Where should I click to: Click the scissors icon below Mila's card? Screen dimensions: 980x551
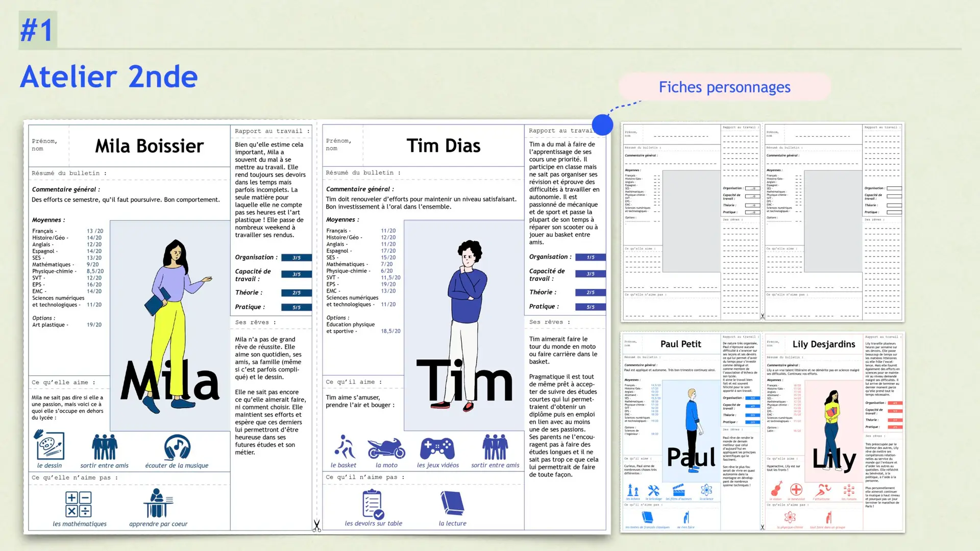(x=317, y=525)
